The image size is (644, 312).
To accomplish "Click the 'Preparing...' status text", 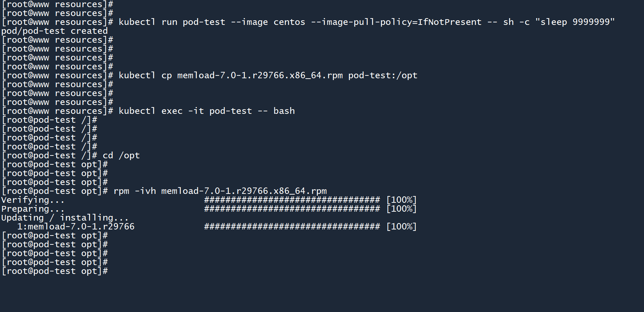I will (33, 209).
